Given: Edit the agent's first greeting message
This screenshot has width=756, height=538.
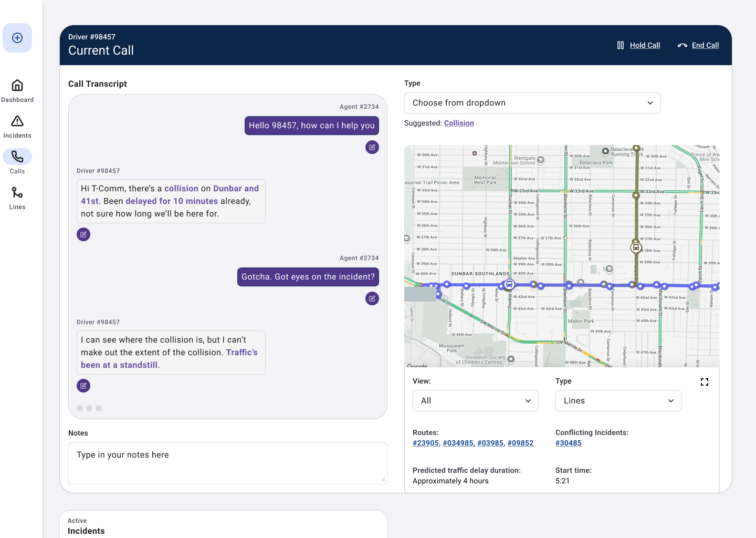Looking at the screenshot, I should coord(372,147).
